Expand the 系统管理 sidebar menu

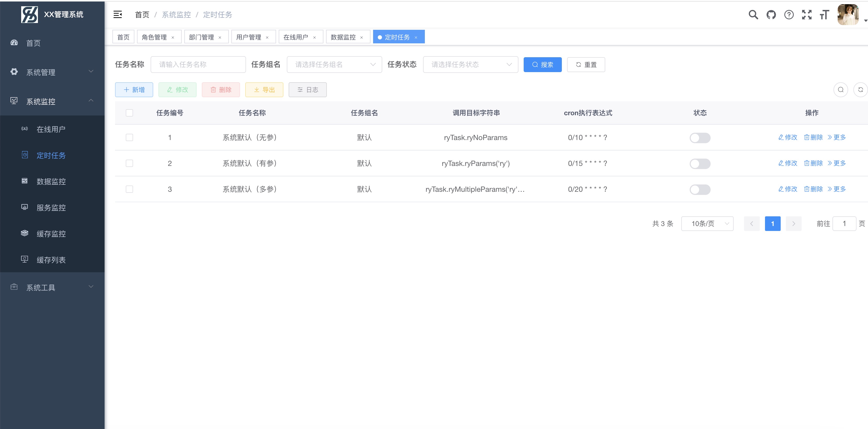(x=52, y=72)
